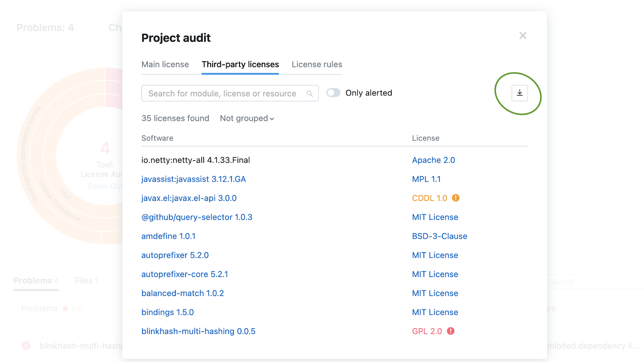The image size is (644, 362).
Task: Expand the Not grouped dropdown
Action: coord(247,118)
